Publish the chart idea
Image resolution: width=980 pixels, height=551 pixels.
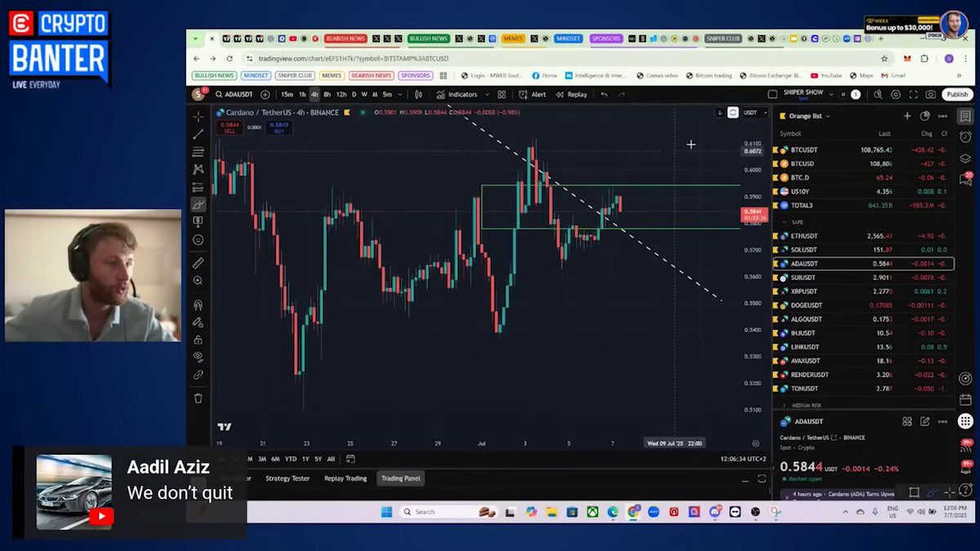coord(957,95)
